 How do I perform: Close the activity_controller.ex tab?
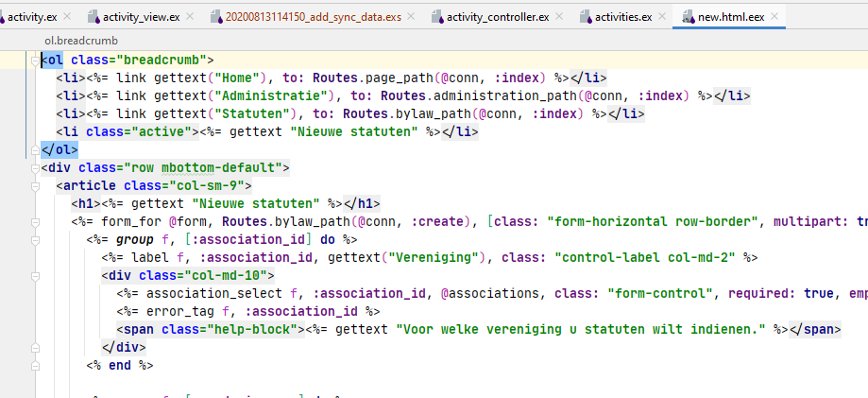[559, 17]
